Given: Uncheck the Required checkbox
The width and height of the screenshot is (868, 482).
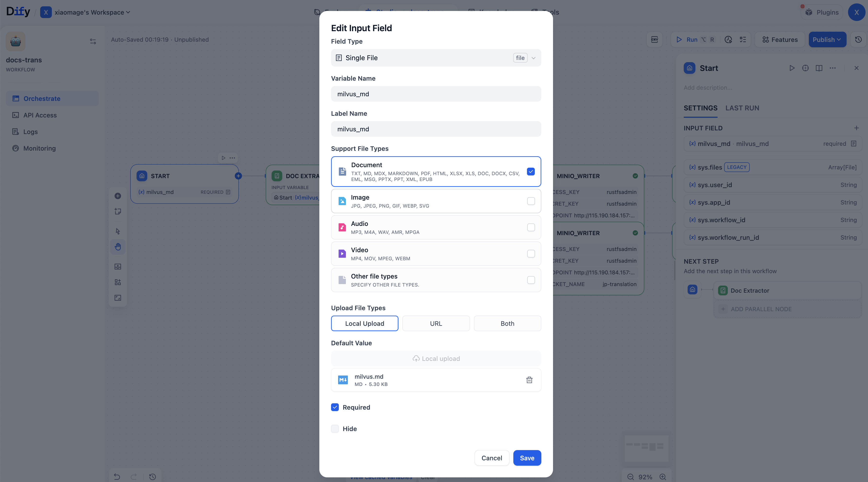Looking at the screenshot, I should [335, 407].
